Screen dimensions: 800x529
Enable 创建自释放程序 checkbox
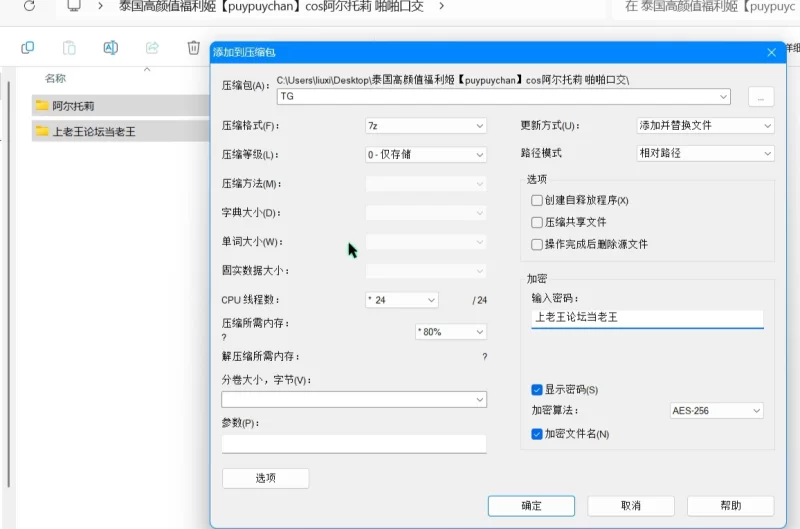(x=537, y=200)
